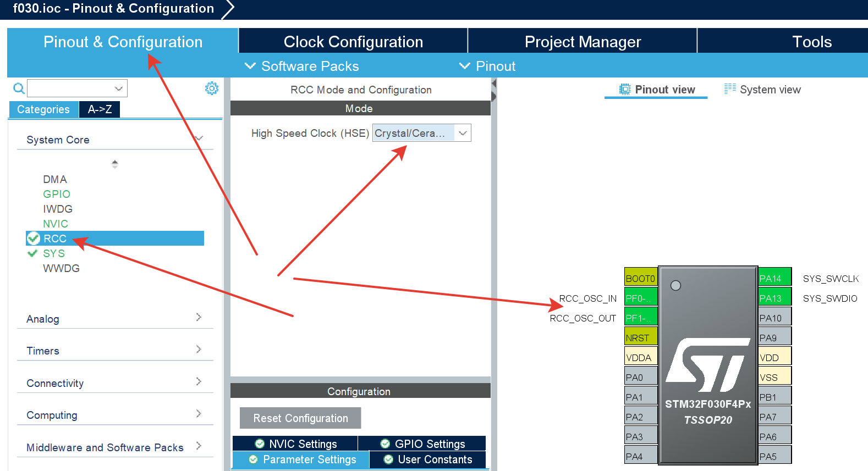Select the PF1 oscillator pin
Image resolution: width=868 pixels, height=471 pixels.
pos(641,318)
